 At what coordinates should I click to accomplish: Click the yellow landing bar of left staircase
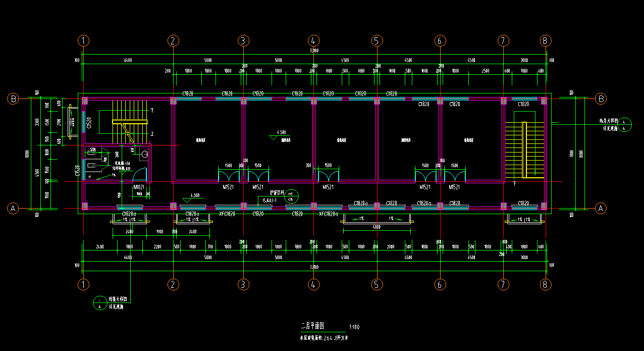coord(130,122)
